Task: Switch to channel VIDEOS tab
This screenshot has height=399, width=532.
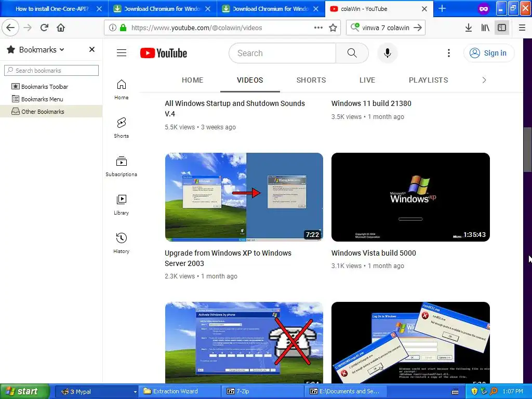Action: coord(250,80)
